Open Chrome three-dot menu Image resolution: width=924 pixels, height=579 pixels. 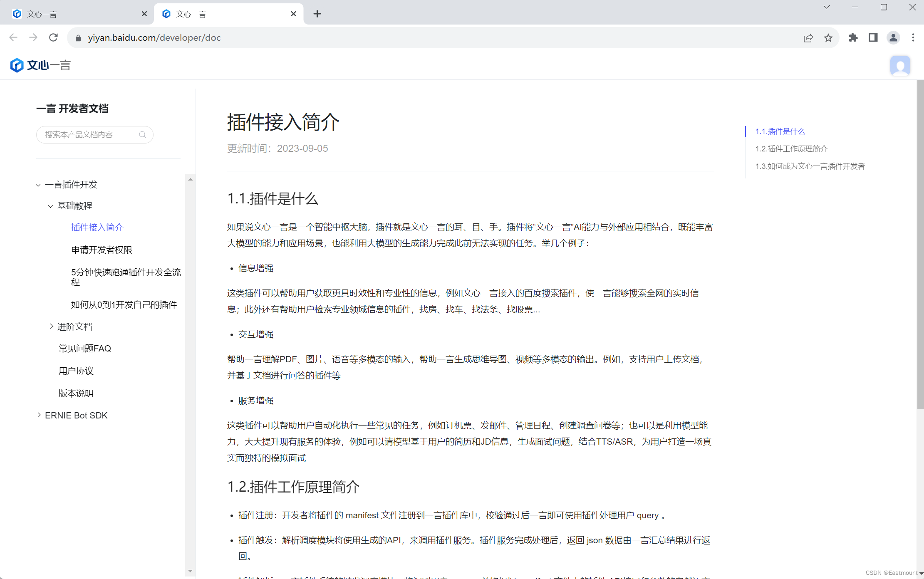(913, 38)
